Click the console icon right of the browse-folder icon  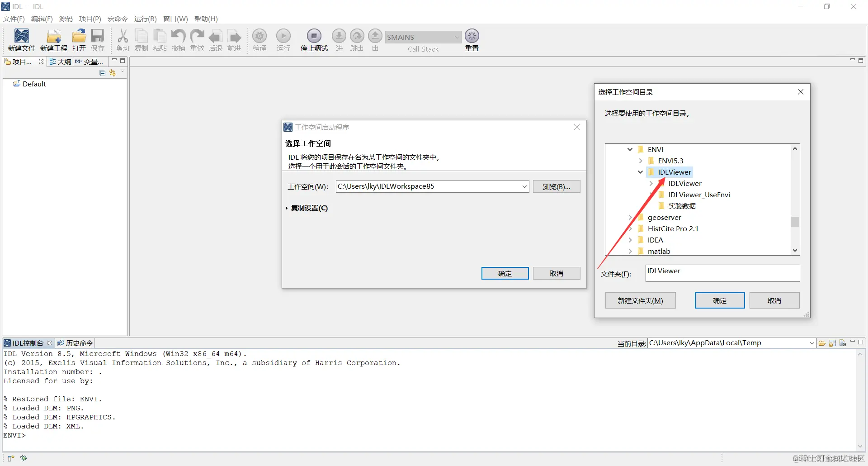click(832, 343)
